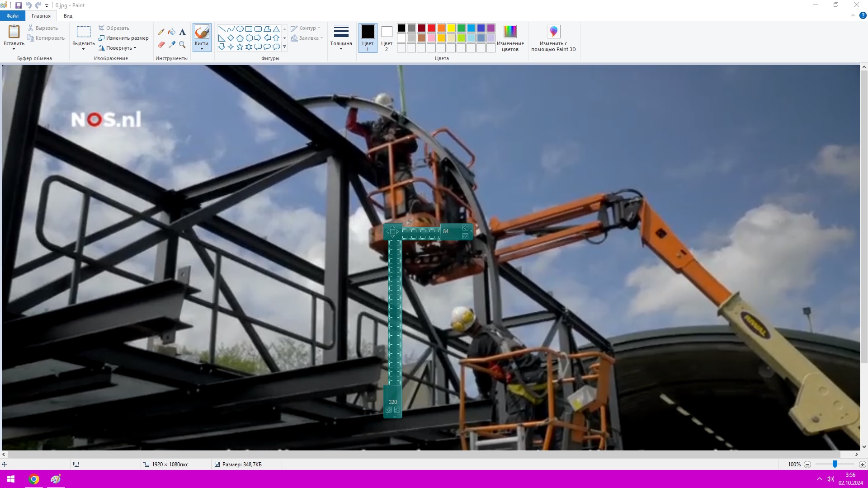This screenshot has width=868, height=488.
Task: Collapse the ribbon with chevron
Action: pos(853,15)
